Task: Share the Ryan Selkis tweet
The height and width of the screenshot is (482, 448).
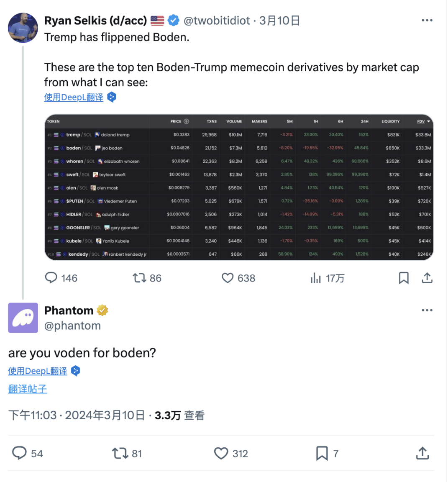Action: pyautogui.click(x=427, y=278)
